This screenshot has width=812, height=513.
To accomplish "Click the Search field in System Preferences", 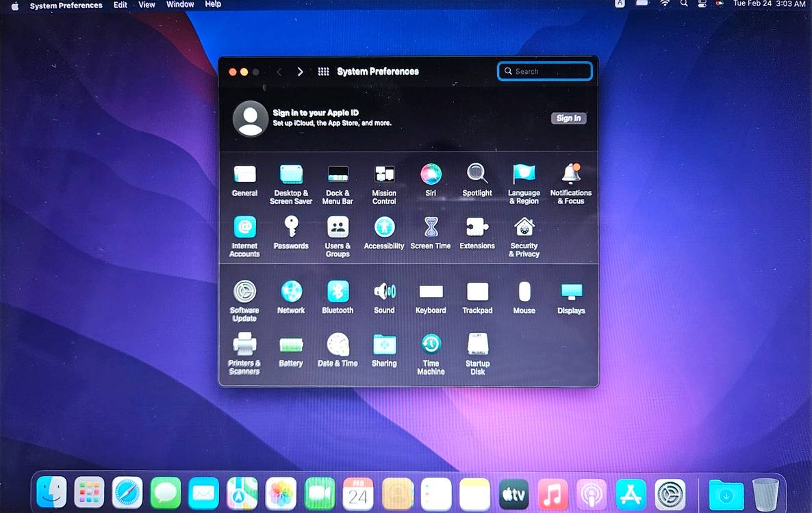I will (x=546, y=71).
